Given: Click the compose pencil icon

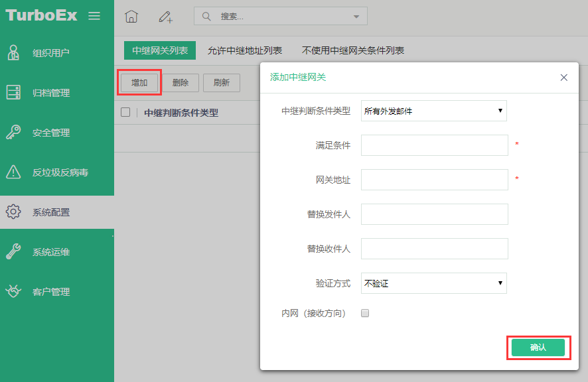Looking at the screenshot, I should 165,17.
